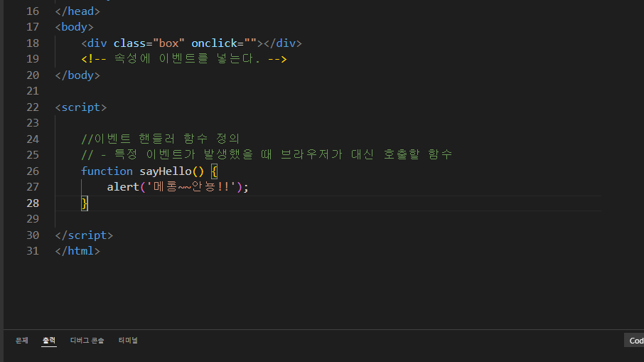The image size is (644, 362).
Task: Click line number 22 in the gutter
Action: (33, 107)
